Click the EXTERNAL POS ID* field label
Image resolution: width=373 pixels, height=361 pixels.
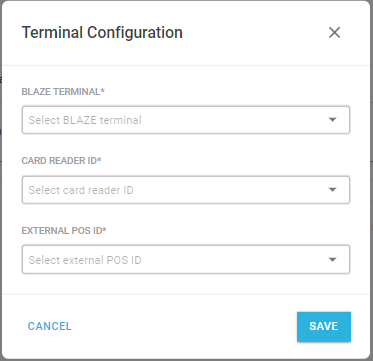click(64, 230)
